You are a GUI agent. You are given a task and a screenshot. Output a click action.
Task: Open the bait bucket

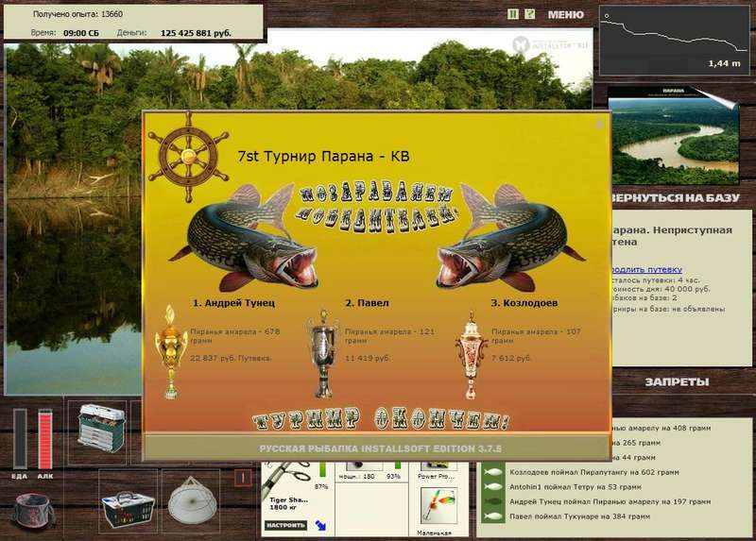coord(32,511)
